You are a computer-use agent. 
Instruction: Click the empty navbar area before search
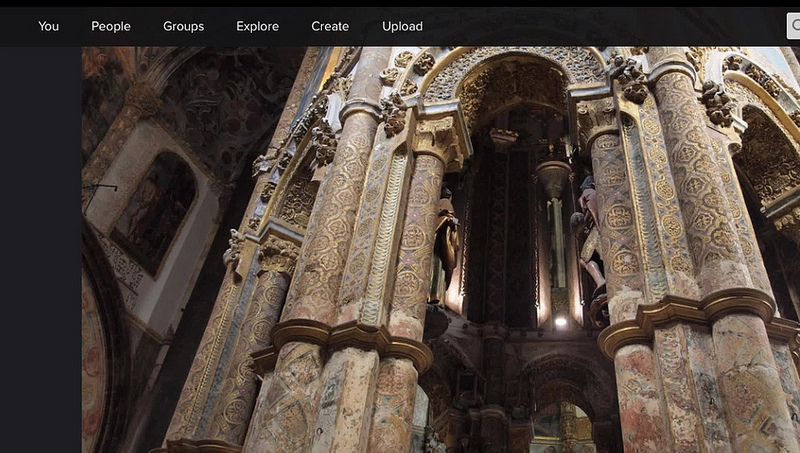tap(600, 26)
